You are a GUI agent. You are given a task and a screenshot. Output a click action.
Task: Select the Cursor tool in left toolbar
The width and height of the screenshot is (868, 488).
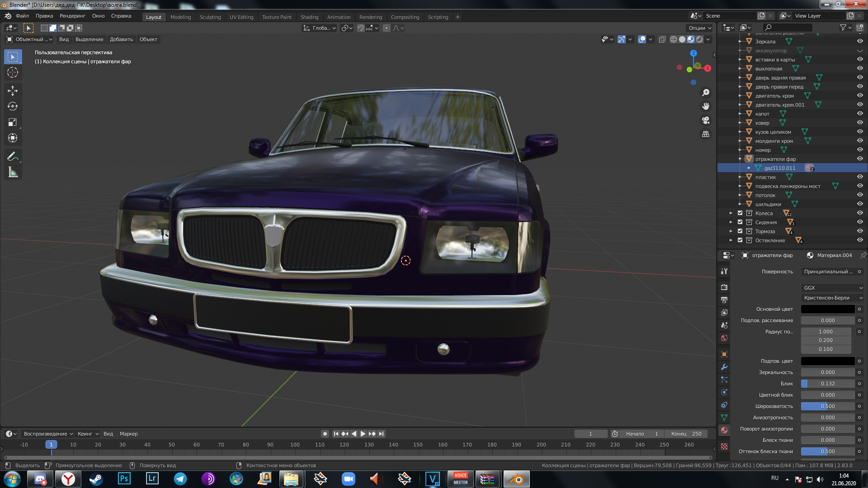[x=13, y=73]
